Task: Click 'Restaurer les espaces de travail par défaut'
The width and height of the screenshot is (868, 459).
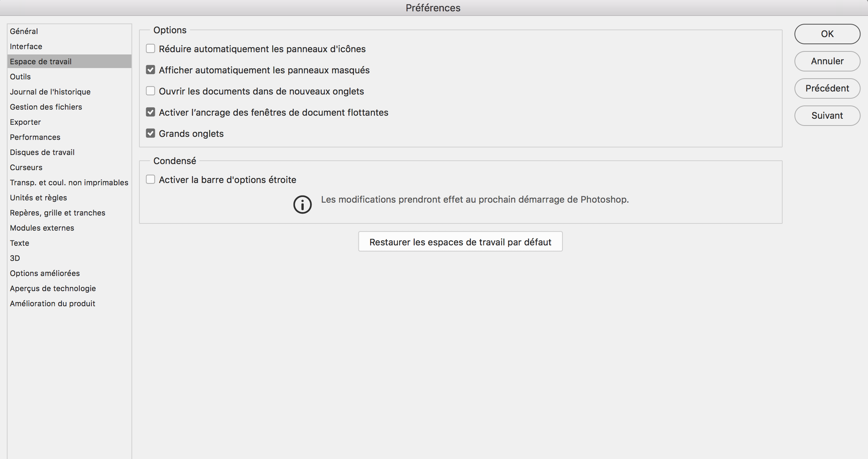Action: pos(460,241)
